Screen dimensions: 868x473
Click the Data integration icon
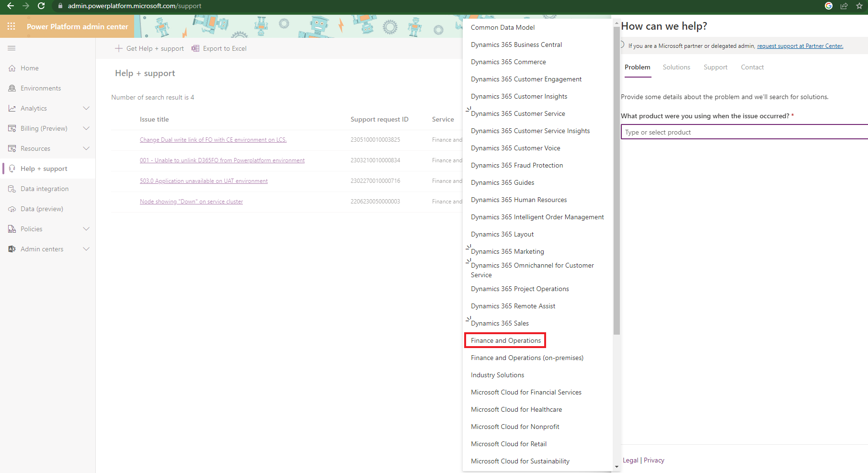coord(12,189)
